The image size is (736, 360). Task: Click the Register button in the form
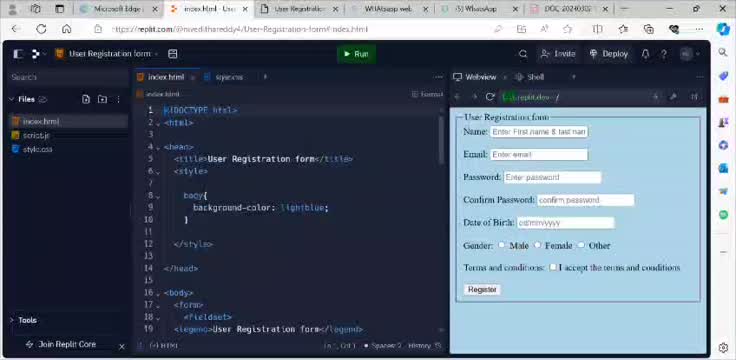(x=482, y=290)
